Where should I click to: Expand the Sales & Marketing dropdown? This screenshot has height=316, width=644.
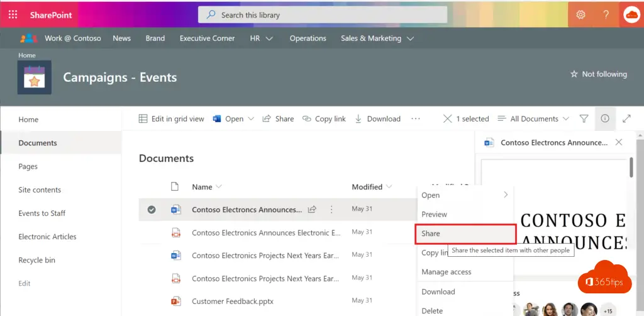click(x=410, y=38)
